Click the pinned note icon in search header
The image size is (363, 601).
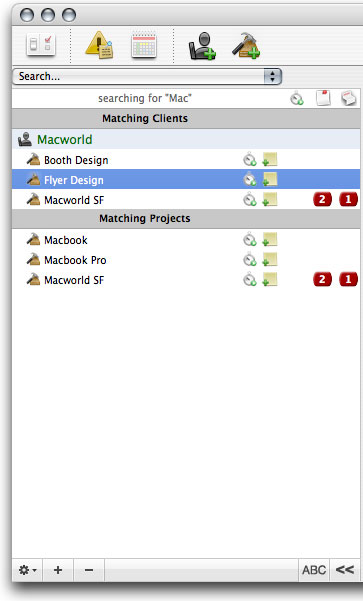(323, 98)
